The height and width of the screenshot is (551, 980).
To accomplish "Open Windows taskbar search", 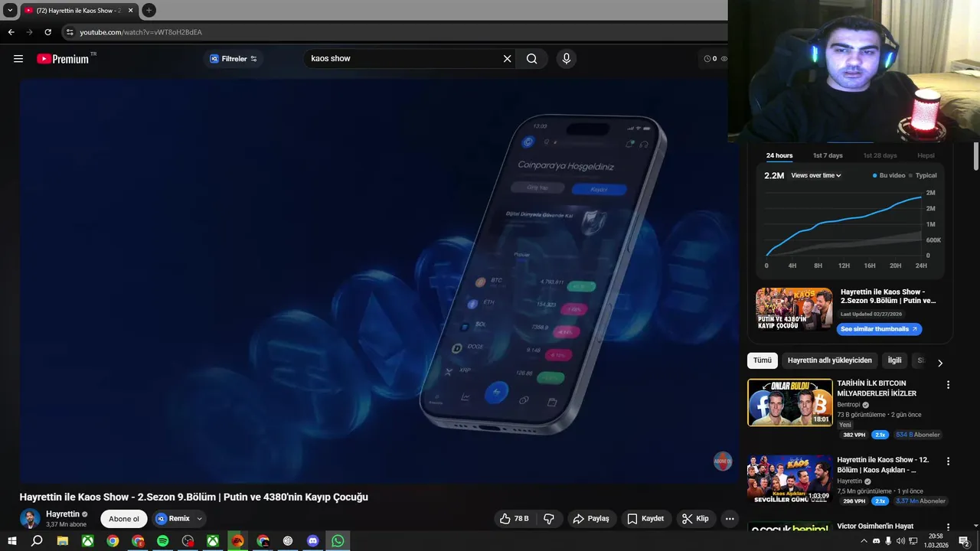I will (x=37, y=541).
